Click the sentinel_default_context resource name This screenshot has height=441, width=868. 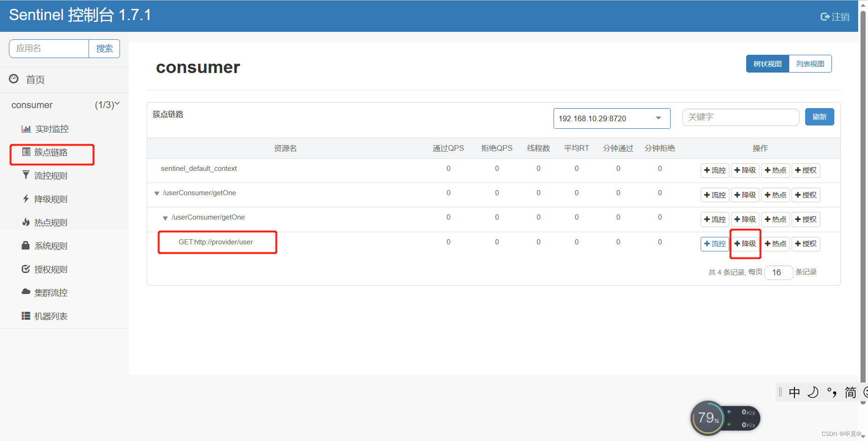(199, 169)
